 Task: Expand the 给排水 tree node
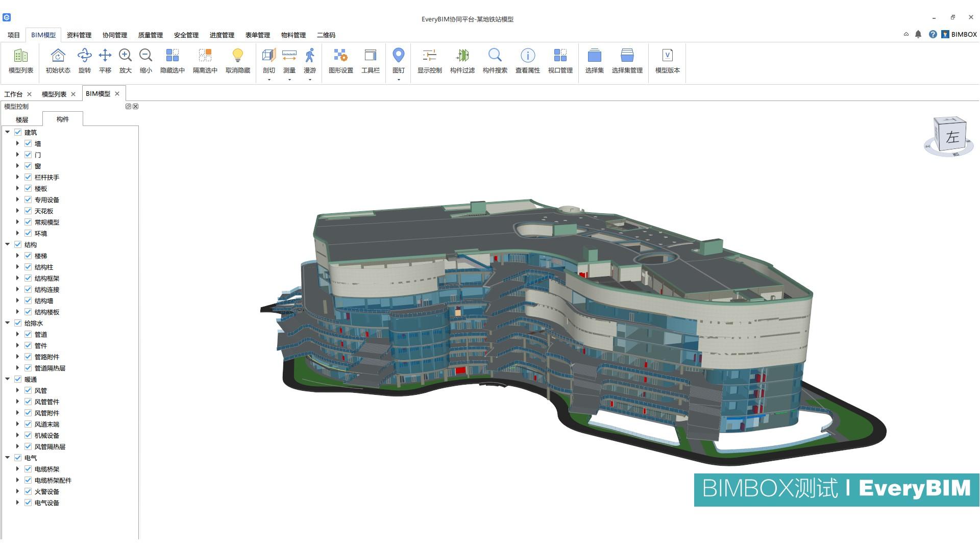[x=7, y=323]
